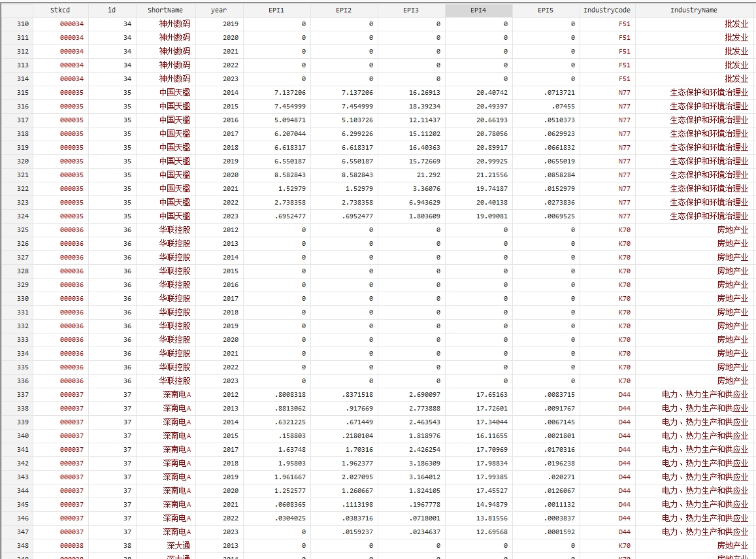Select row number 315

23,93
